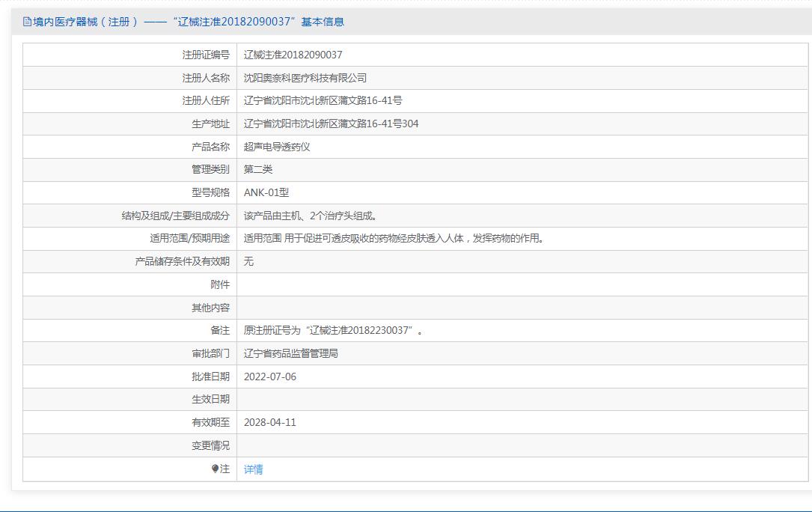Click the 生效日期 label
The width and height of the screenshot is (812, 512).
(x=210, y=400)
